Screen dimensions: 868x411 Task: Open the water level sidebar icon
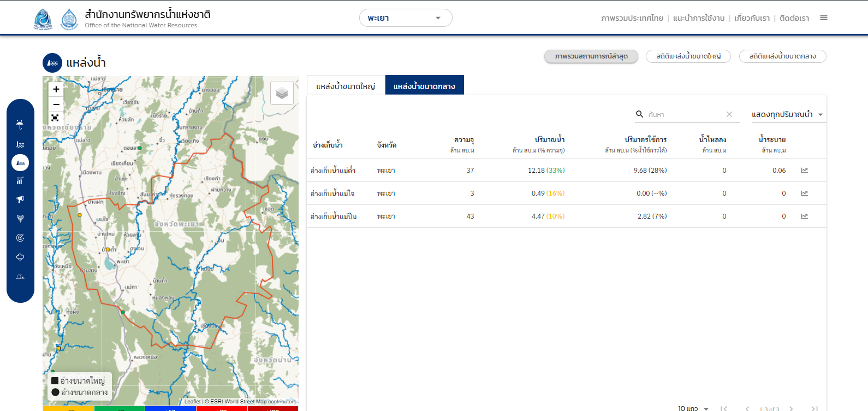[20, 144]
